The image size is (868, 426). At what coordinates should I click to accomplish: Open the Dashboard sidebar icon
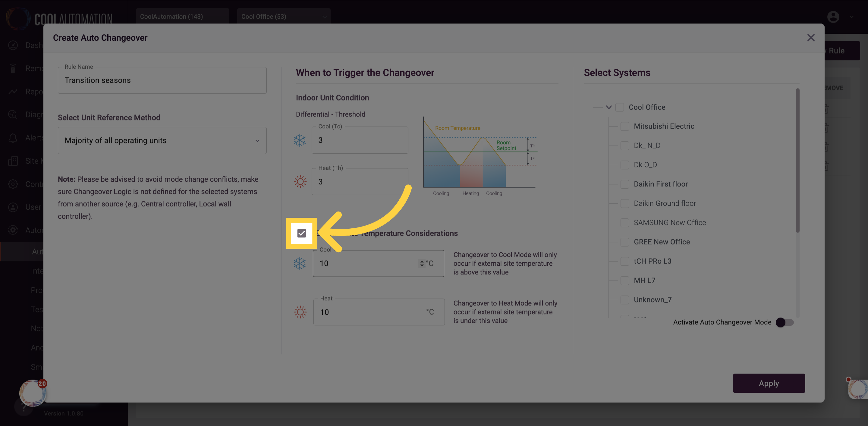(x=13, y=45)
